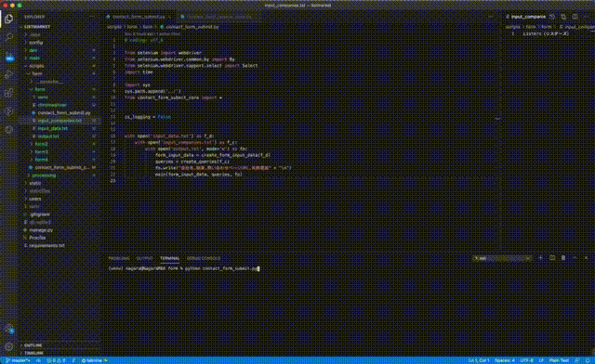Open the Search view in activity bar
This screenshot has width=595, height=364.
8,37
